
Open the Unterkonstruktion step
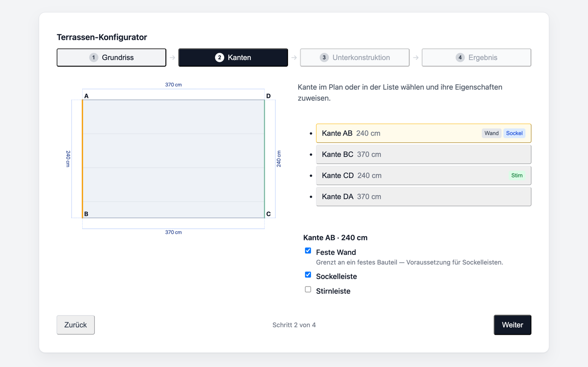tap(355, 57)
